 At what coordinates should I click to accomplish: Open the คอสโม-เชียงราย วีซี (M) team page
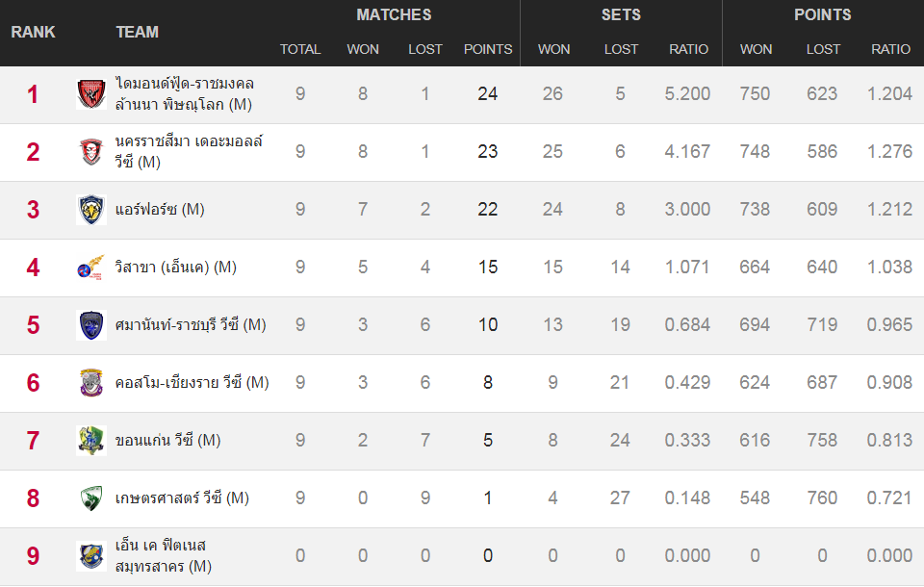(192, 383)
